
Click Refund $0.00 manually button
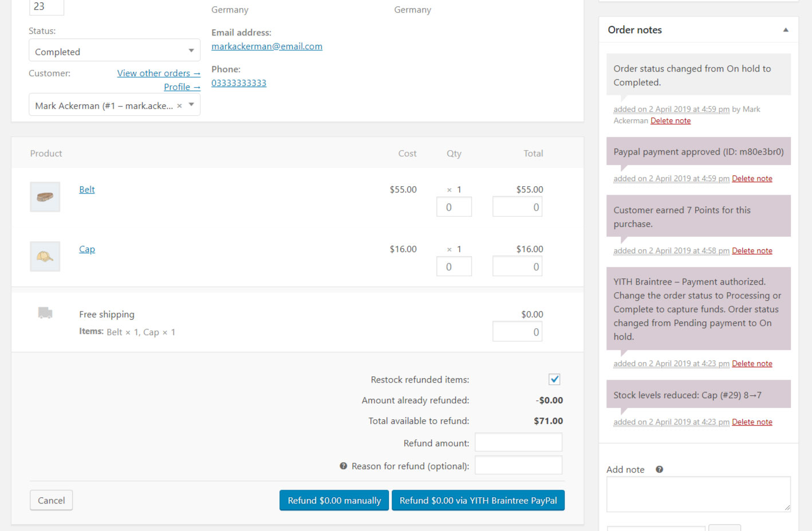[334, 501]
